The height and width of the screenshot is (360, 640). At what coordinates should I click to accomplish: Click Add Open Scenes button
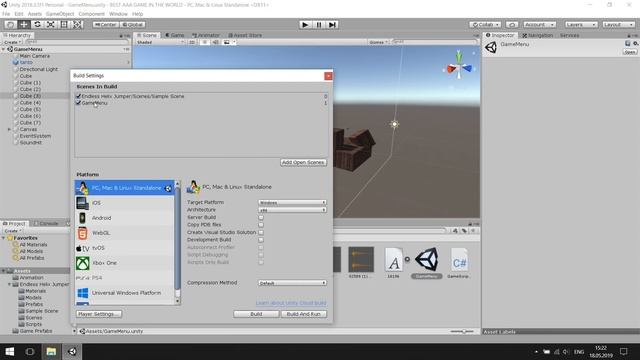303,162
